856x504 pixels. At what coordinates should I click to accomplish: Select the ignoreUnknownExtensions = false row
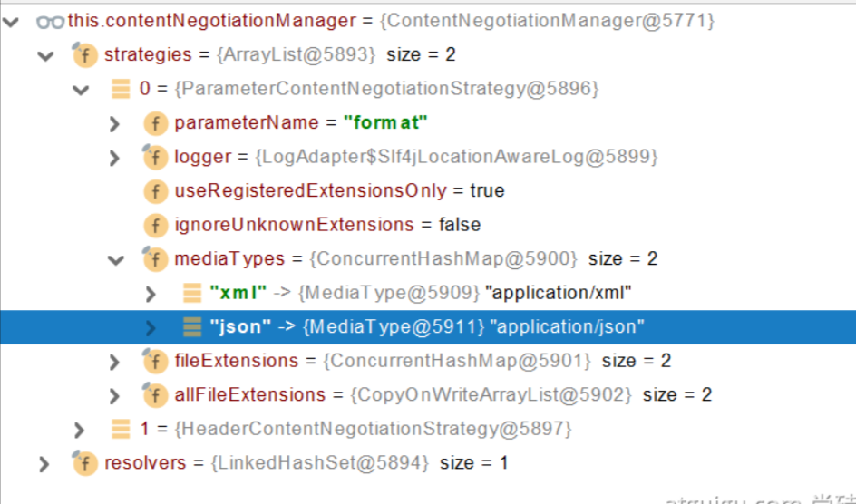click(327, 225)
